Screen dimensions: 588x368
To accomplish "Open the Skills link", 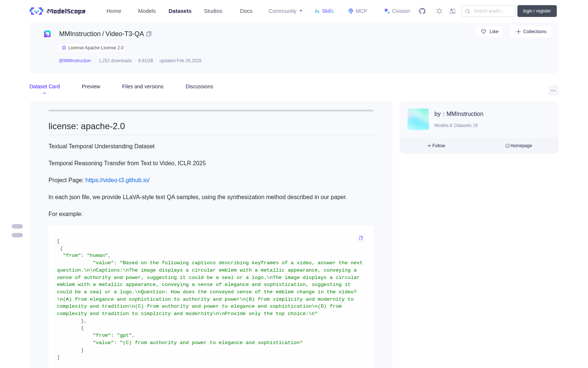I will (324, 11).
